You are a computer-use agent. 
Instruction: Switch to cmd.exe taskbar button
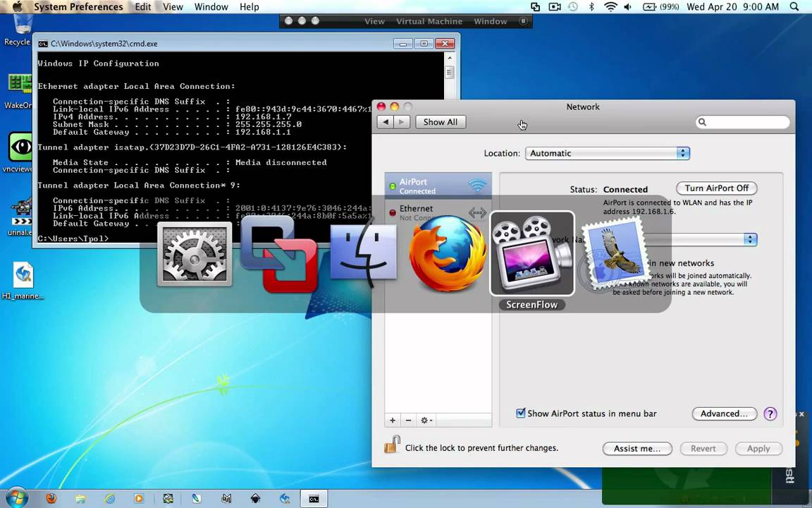coord(314,499)
